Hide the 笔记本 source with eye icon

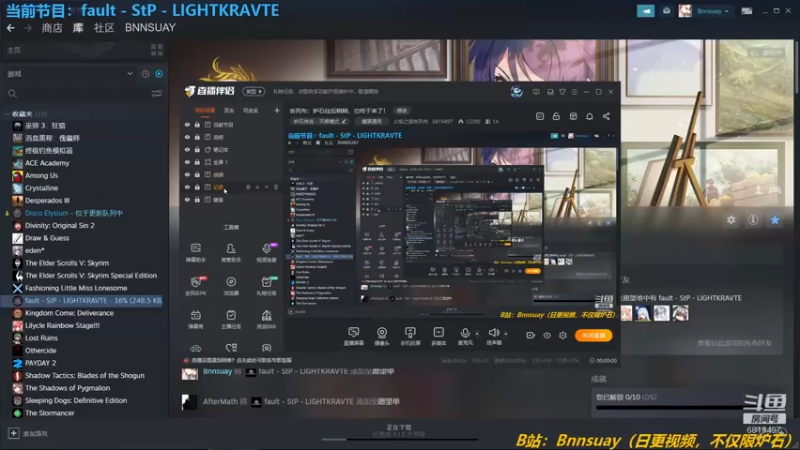coord(187,149)
